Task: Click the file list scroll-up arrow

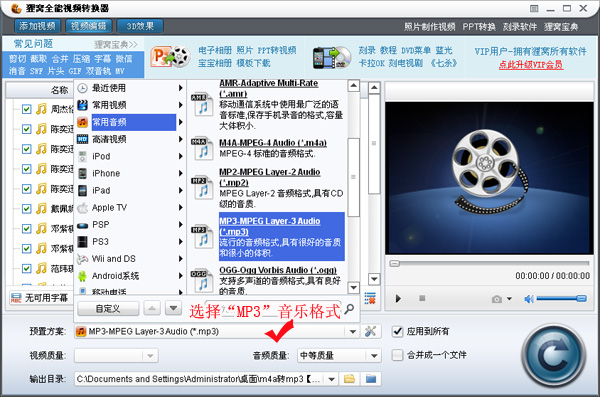Action: (374, 88)
